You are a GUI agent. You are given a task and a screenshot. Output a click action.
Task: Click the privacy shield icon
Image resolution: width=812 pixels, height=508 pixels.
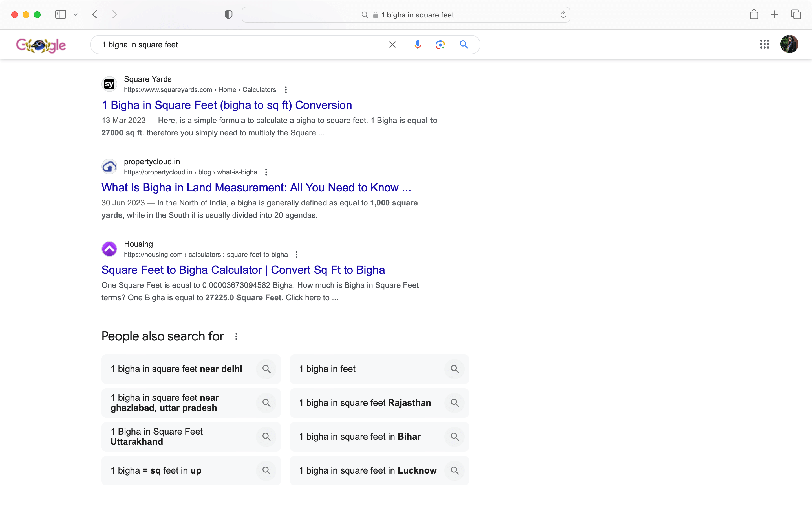pos(228,14)
